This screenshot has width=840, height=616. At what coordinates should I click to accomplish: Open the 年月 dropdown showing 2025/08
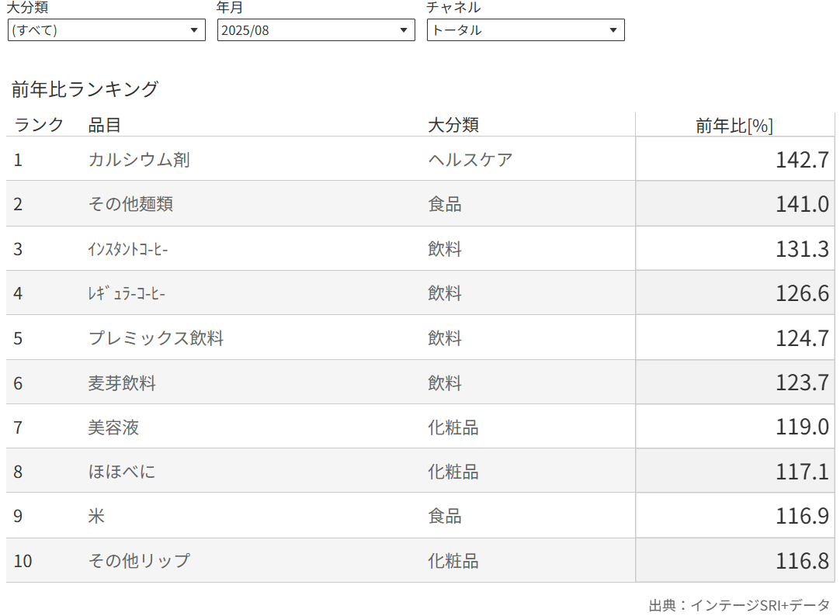coord(316,30)
